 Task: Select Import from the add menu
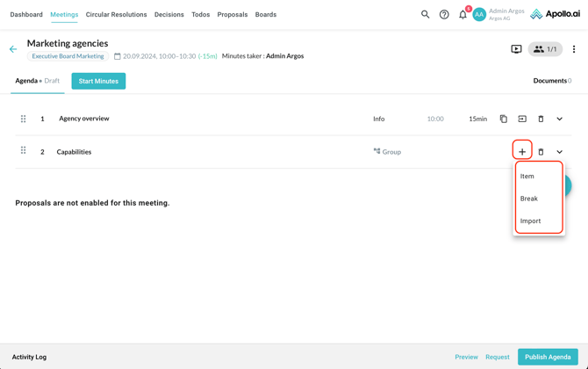pyautogui.click(x=531, y=221)
